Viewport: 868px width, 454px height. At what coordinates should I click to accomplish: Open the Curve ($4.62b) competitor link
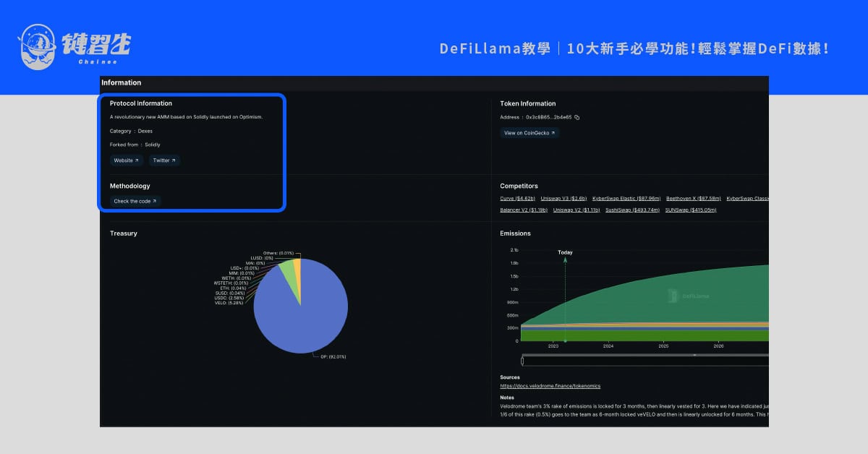[x=517, y=198]
